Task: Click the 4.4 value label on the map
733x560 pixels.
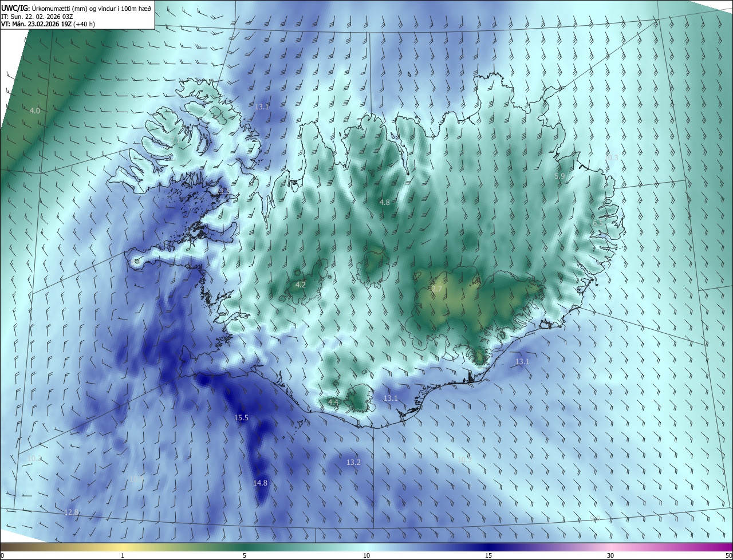Action: [333, 403]
